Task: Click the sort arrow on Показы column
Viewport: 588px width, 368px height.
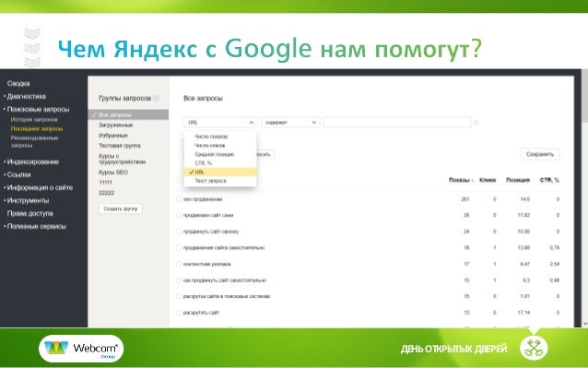Action: (x=473, y=181)
